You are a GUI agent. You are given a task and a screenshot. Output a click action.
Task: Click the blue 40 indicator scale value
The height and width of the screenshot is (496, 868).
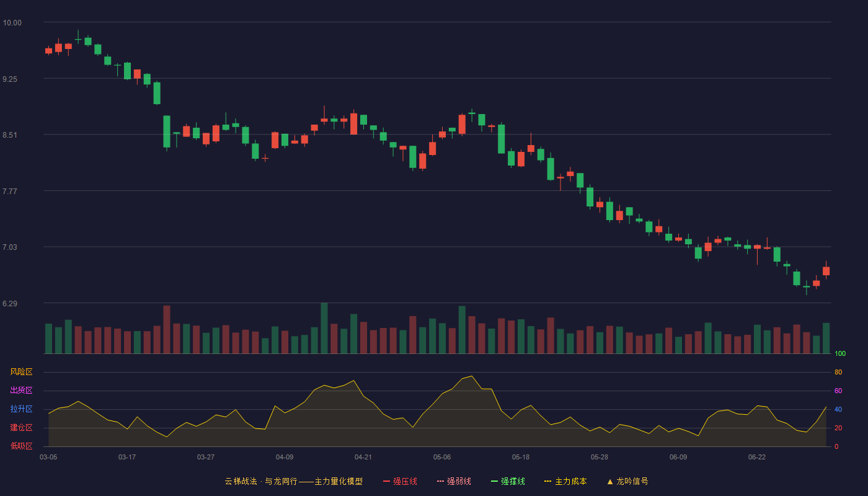pos(838,410)
